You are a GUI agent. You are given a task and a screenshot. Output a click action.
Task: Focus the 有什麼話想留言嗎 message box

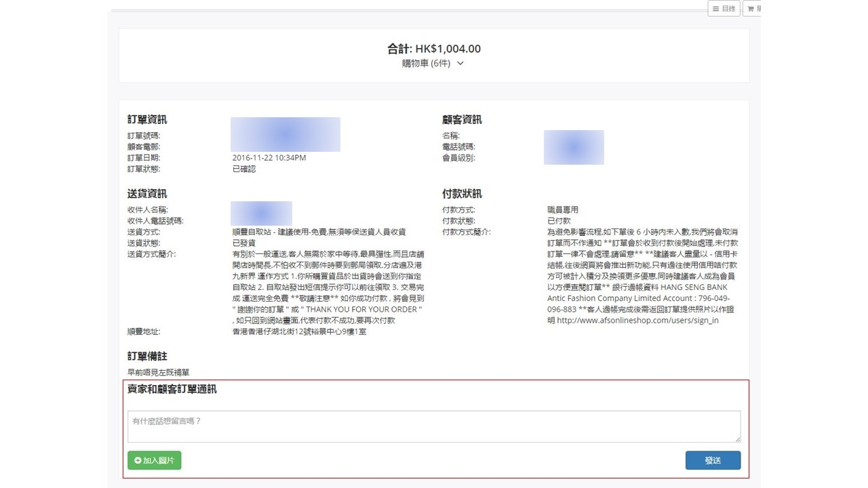coord(433,426)
